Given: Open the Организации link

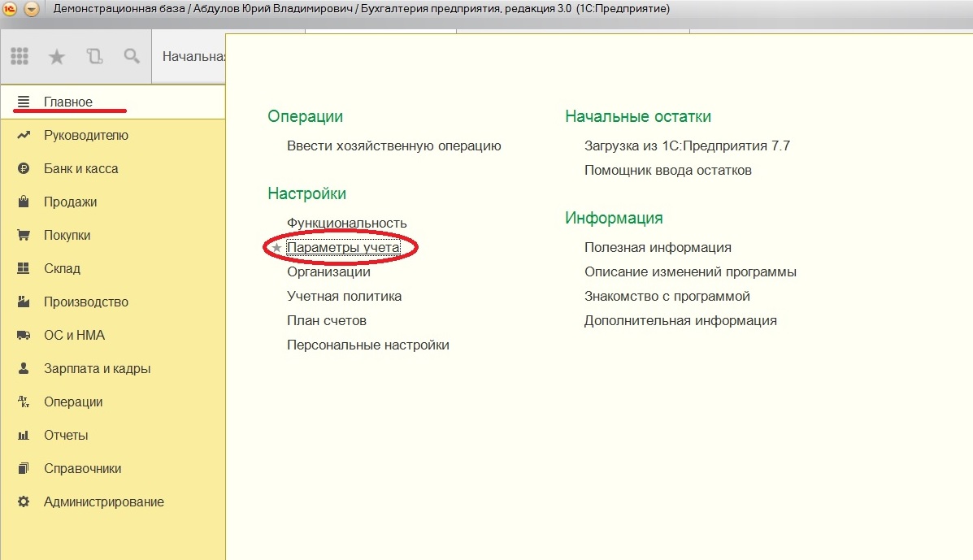Looking at the screenshot, I should click(329, 271).
